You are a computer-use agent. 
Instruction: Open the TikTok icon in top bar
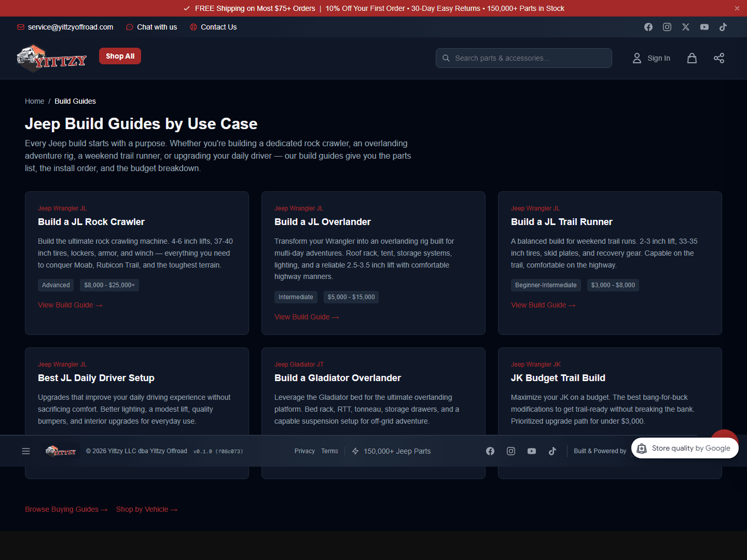pyautogui.click(x=723, y=27)
